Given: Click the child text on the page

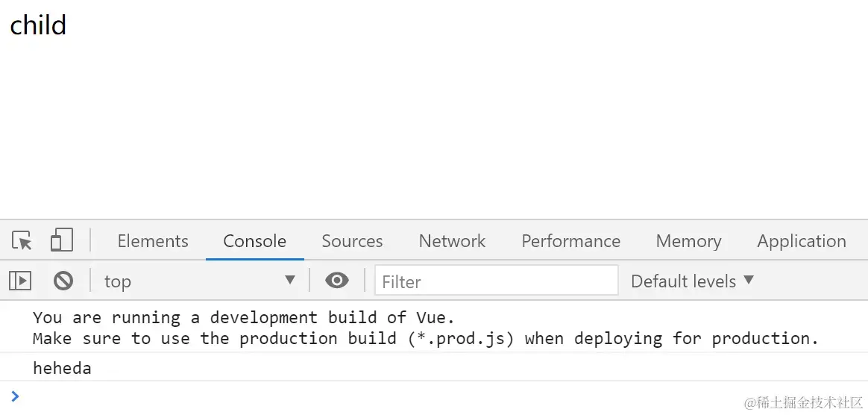Looking at the screenshot, I should pos(38,25).
